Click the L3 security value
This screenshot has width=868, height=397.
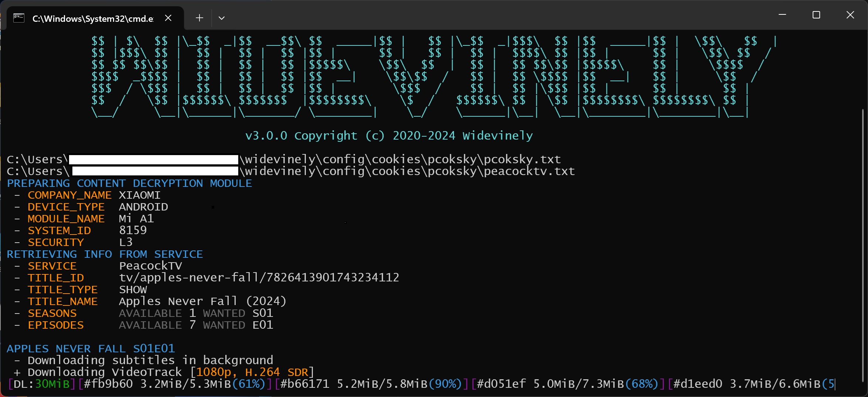coord(126,242)
